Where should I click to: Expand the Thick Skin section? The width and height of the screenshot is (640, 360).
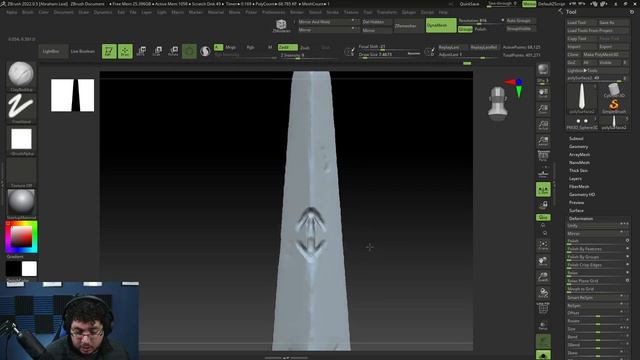578,171
